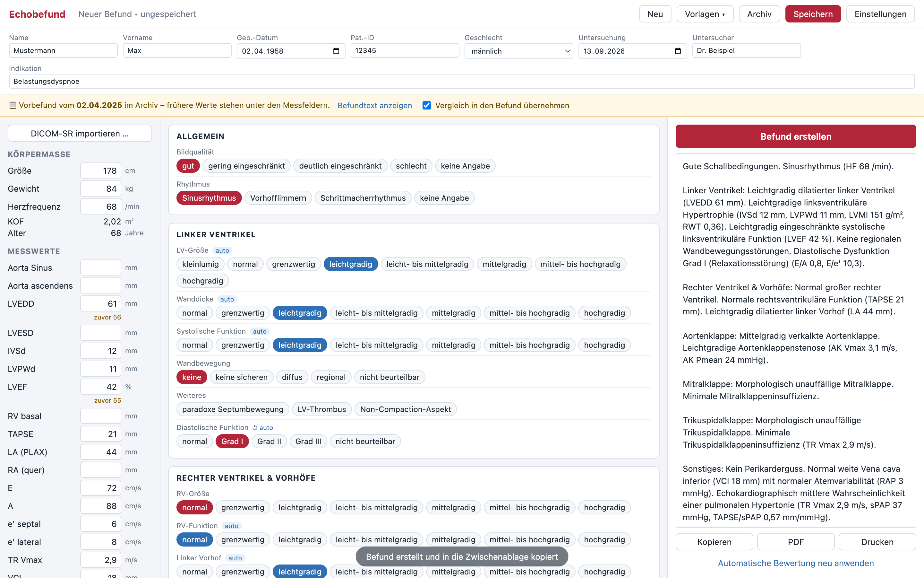Screen dimensions: 924x578
Task: Toggle 'paradoxe Septumbewegung' chip
Action: click(233, 409)
